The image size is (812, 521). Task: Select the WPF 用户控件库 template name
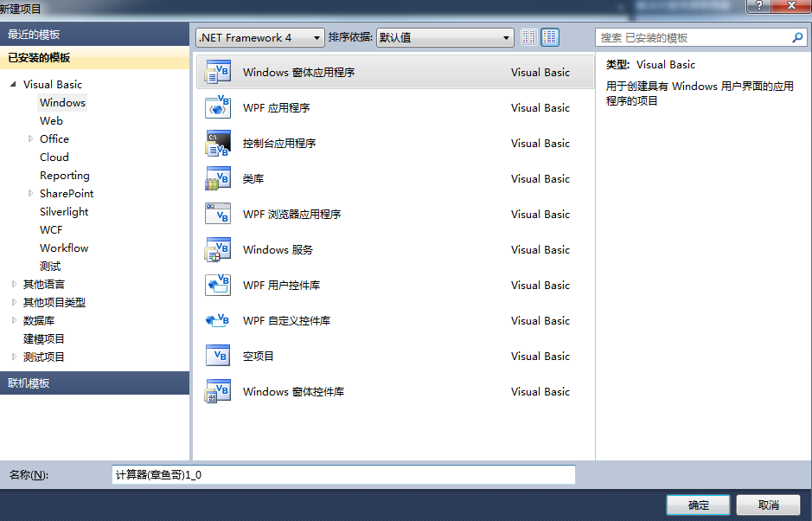282,285
